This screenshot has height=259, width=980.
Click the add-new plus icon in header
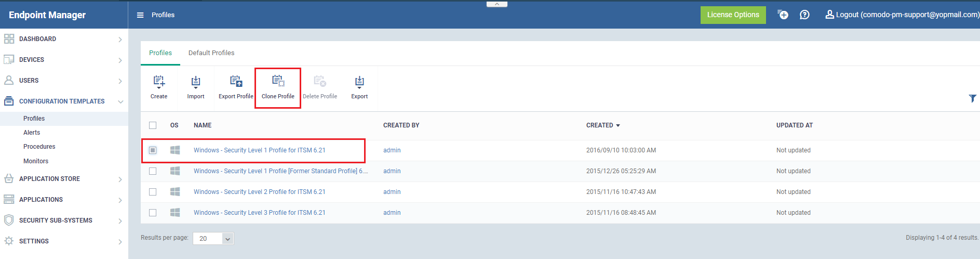[783, 15]
